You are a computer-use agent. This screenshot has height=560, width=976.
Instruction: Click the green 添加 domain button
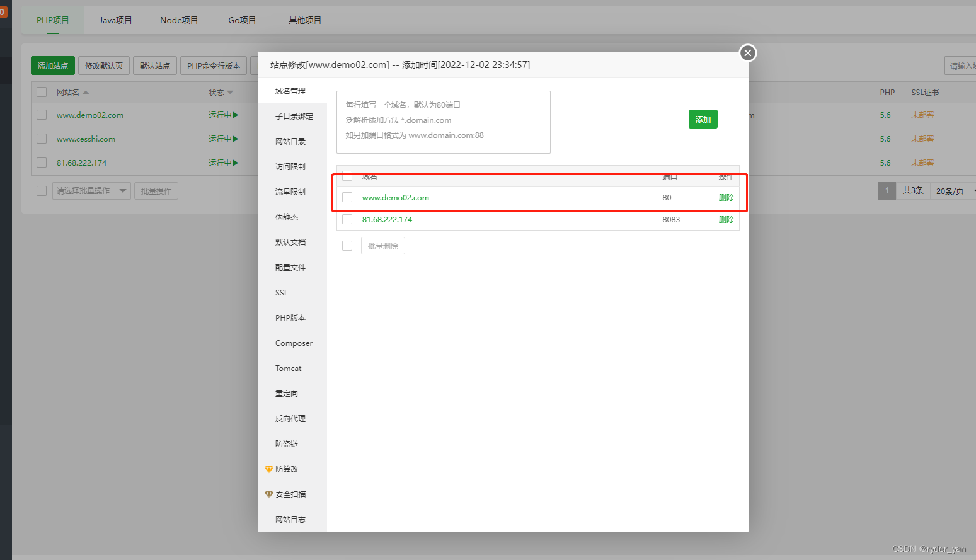click(x=703, y=119)
